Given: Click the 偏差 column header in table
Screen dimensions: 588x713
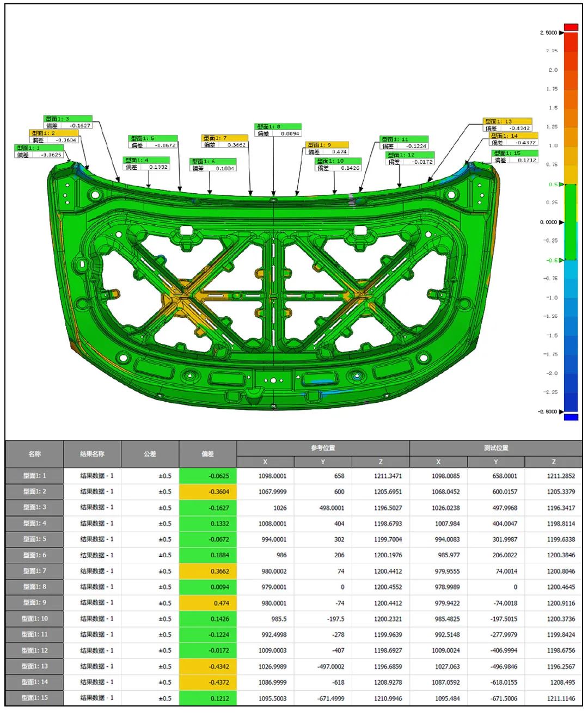Looking at the screenshot, I should click(208, 454).
